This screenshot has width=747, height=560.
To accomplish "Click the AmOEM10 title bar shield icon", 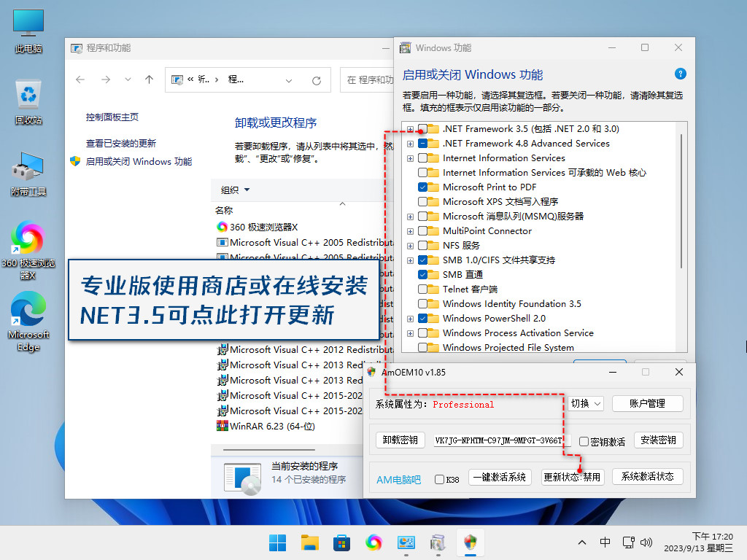I will click(371, 372).
